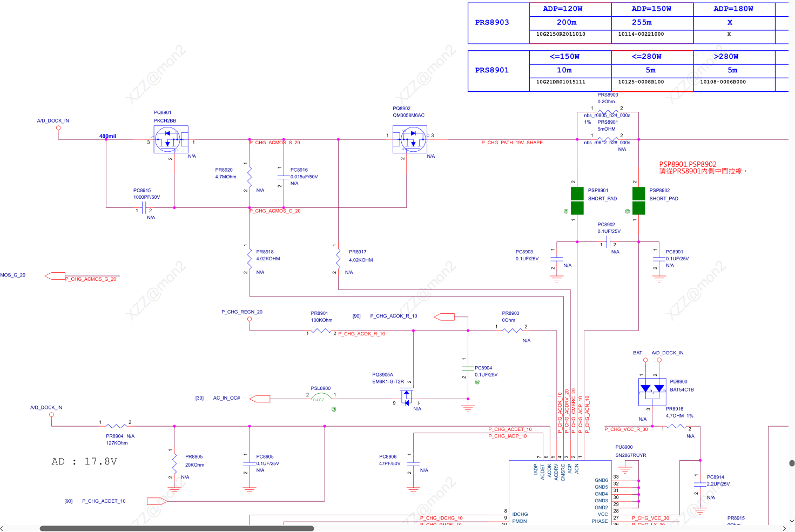795x532 pixels.
Task: Click the green PSP8902 short pad
Action: (x=639, y=200)
